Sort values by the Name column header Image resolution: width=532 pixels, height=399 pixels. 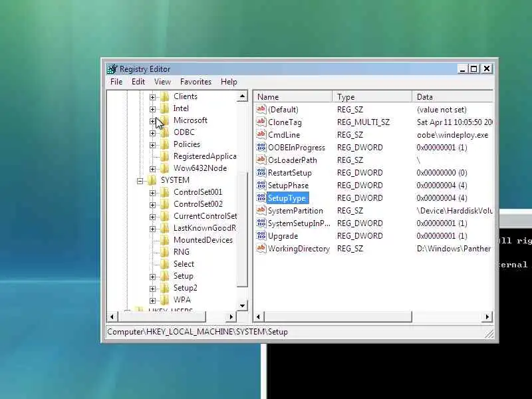point(293,97)
